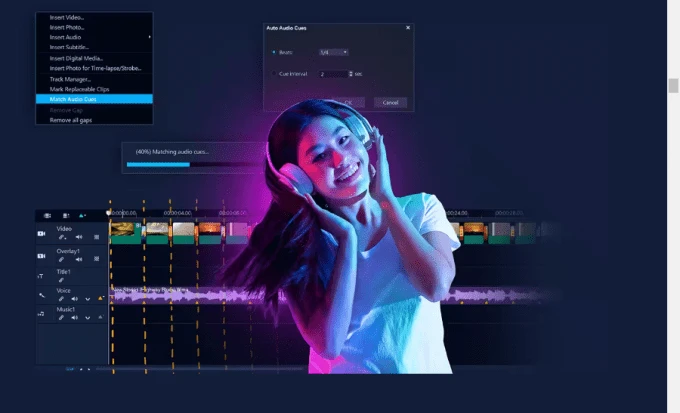Click the page vertical scrollbar thumb

(673, 85)
